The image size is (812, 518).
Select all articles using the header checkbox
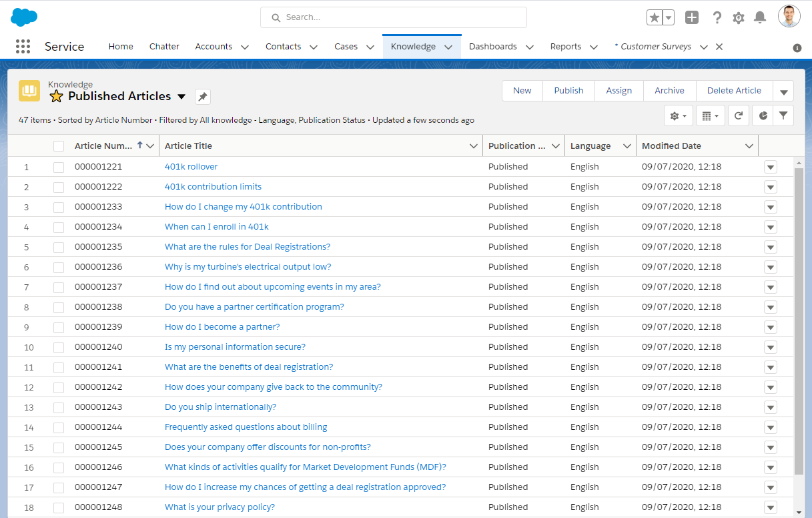pyautogui.click(x=58, y=146)
